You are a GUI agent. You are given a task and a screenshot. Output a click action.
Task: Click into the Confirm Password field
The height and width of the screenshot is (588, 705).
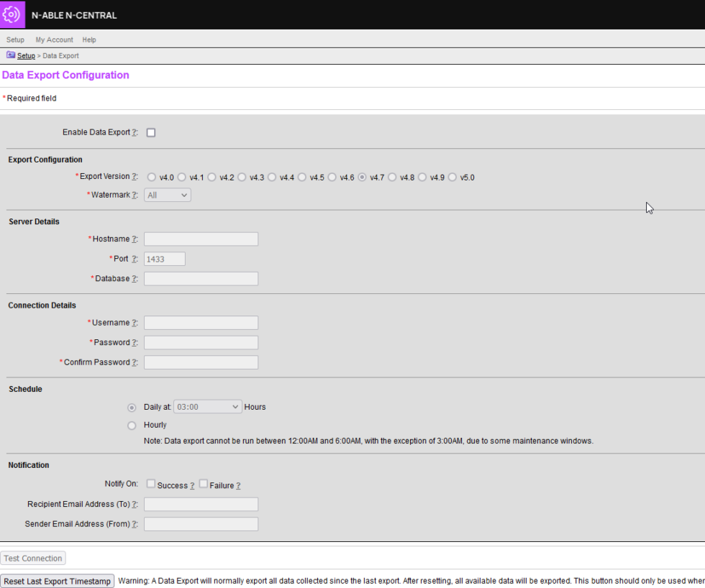tap(201, 362)
